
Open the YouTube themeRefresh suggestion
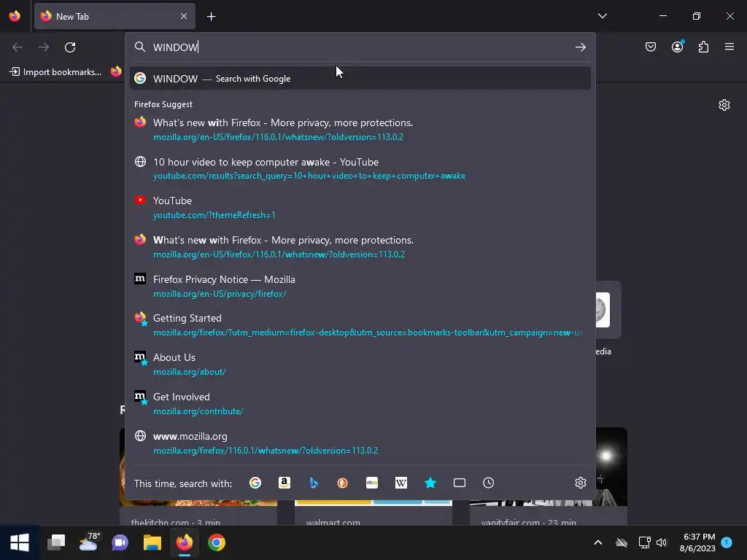(x=360, y=208)
